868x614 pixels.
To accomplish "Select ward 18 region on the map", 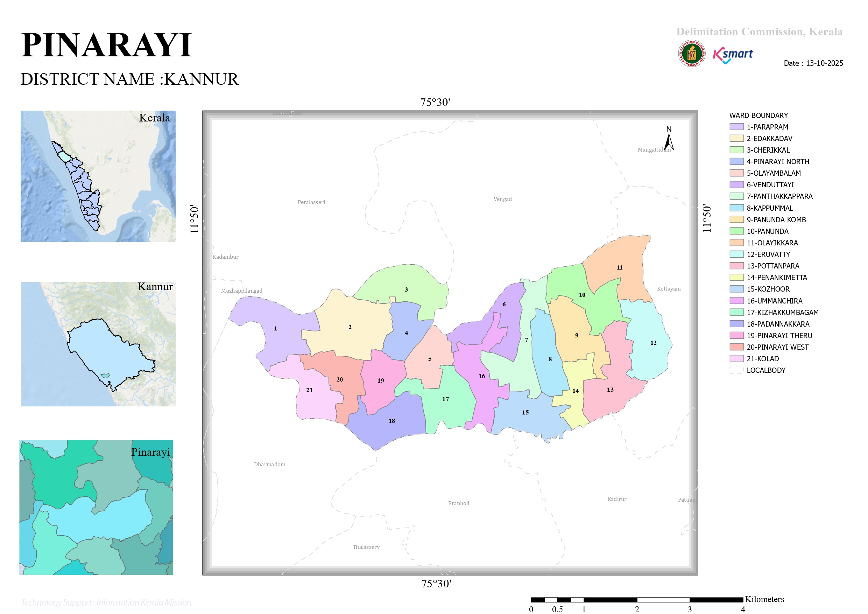I will point(391,421).
